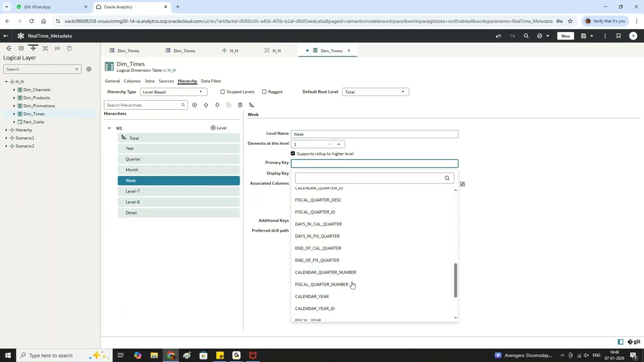Image resolution: width=644 pixels, height=362 pixels.
Task: Switch to the Connections layer icon
Action: pyautogui.click(x=9, y=48)
